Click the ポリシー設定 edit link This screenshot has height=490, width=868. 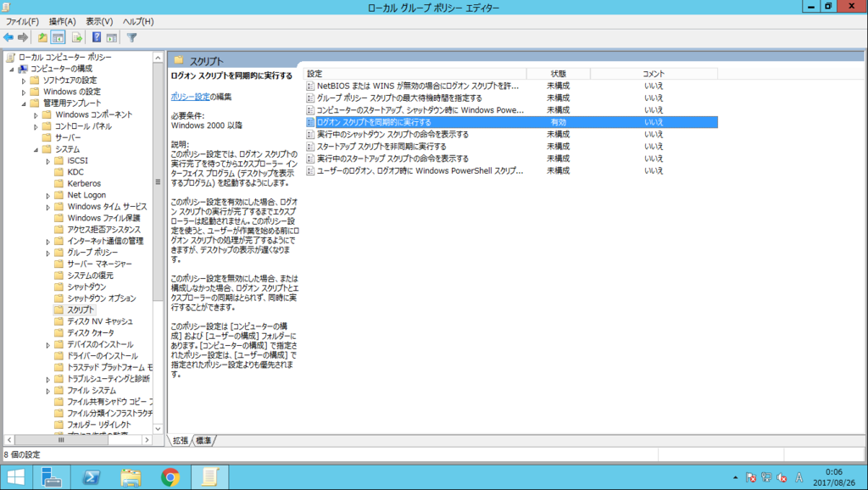pos(191,97)
